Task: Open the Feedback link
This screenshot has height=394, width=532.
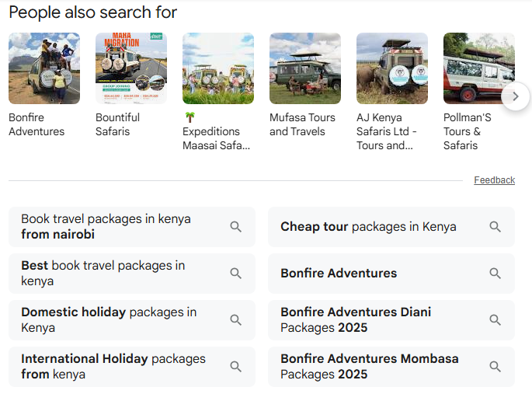Action: tap(494, 180)
